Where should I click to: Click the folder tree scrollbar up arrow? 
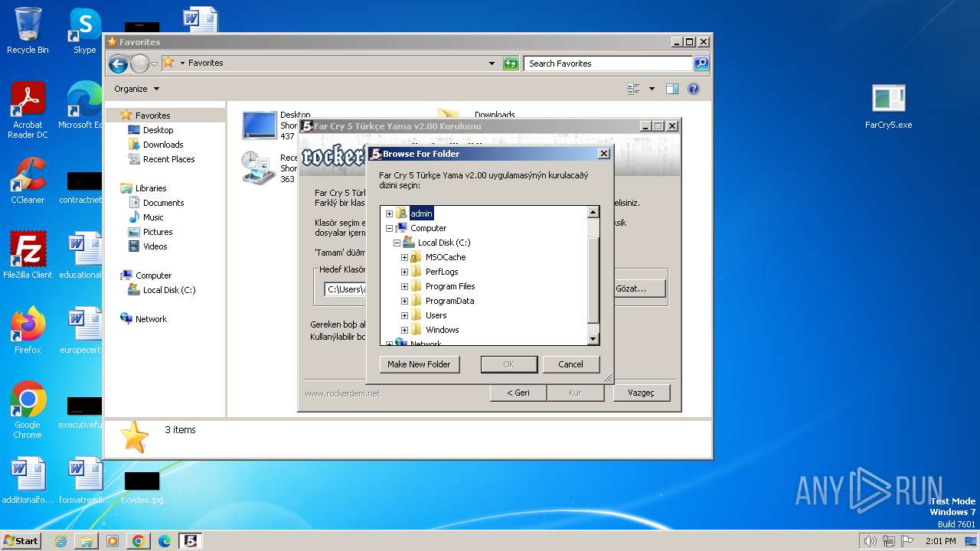[593, 212]
